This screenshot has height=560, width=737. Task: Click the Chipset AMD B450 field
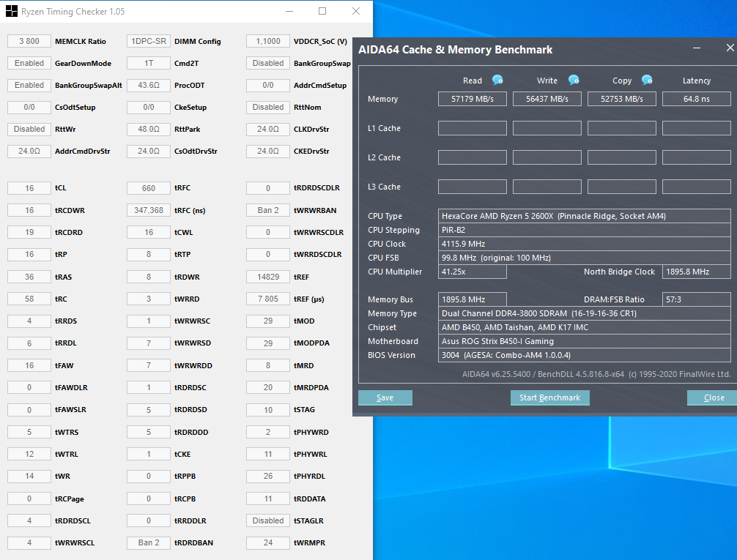pos(584,327)
